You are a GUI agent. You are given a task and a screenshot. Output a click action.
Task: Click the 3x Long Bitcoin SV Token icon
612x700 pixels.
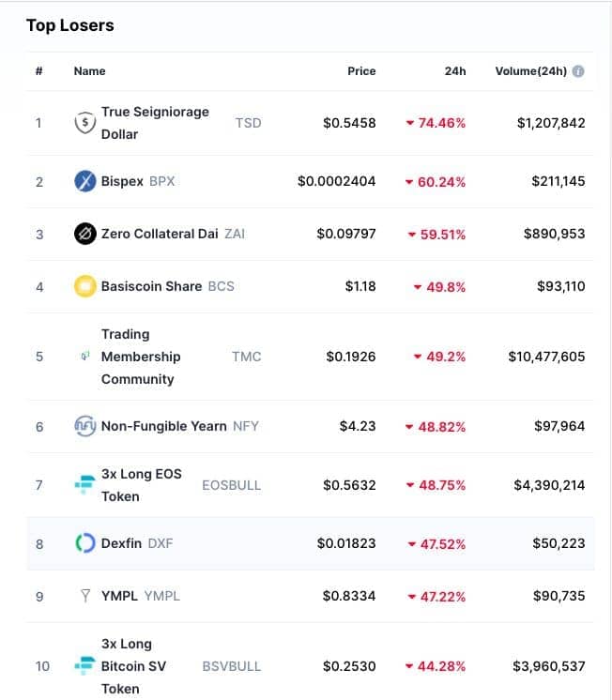pos(84,665)
